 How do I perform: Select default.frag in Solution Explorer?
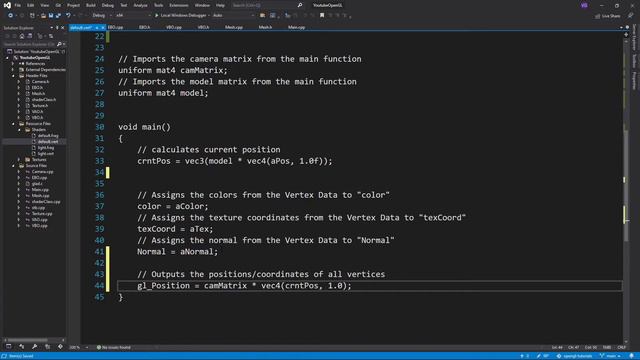coord(48,136)
